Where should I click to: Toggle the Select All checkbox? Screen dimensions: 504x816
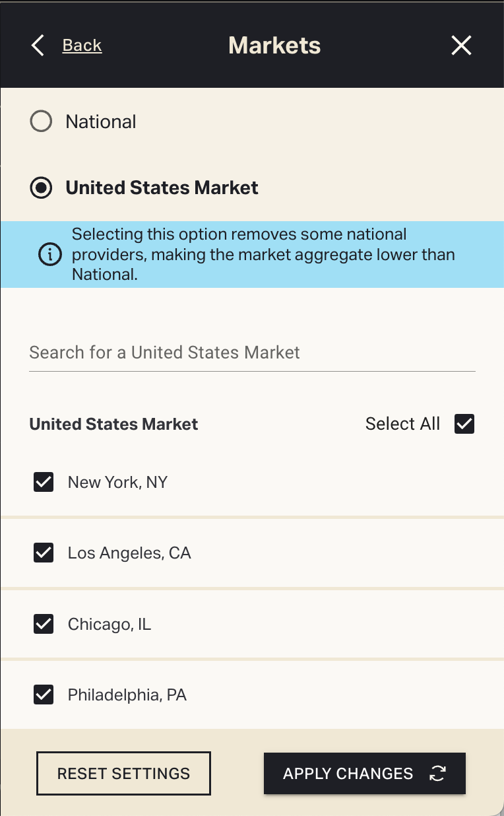pyautogui.click(x=464, y=424)
